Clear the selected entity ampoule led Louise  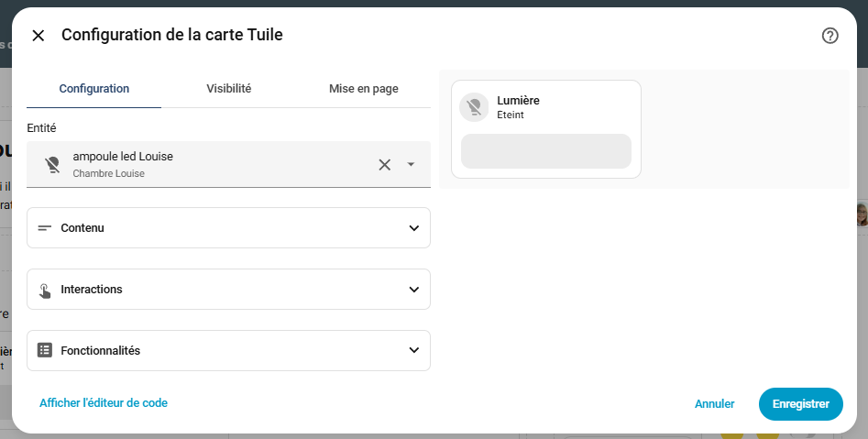click(x=385, y=164)
